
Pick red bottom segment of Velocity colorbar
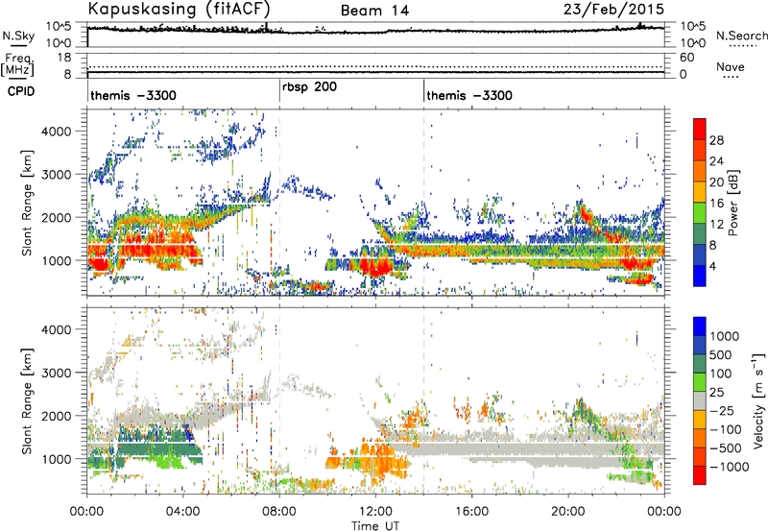(700, 475)
